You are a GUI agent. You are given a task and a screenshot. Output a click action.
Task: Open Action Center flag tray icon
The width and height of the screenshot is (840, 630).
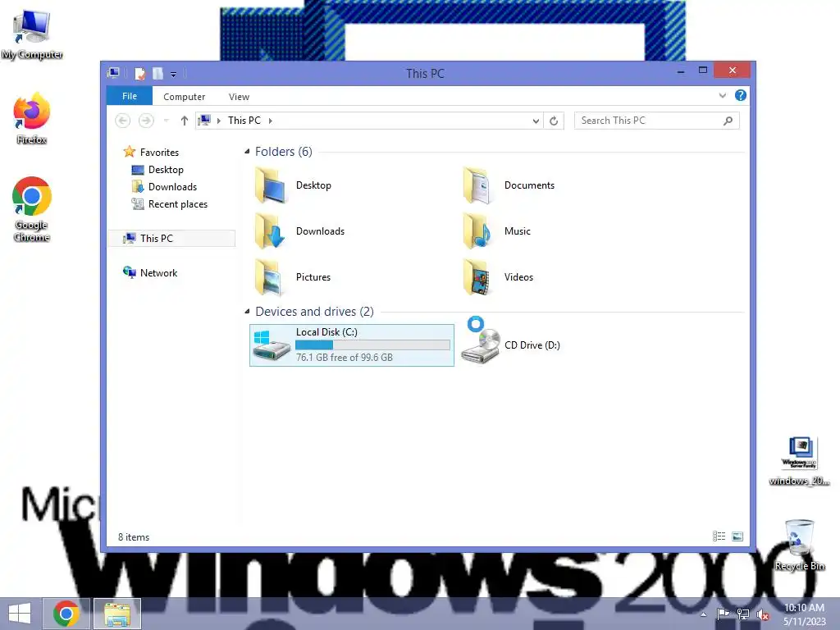723,614
